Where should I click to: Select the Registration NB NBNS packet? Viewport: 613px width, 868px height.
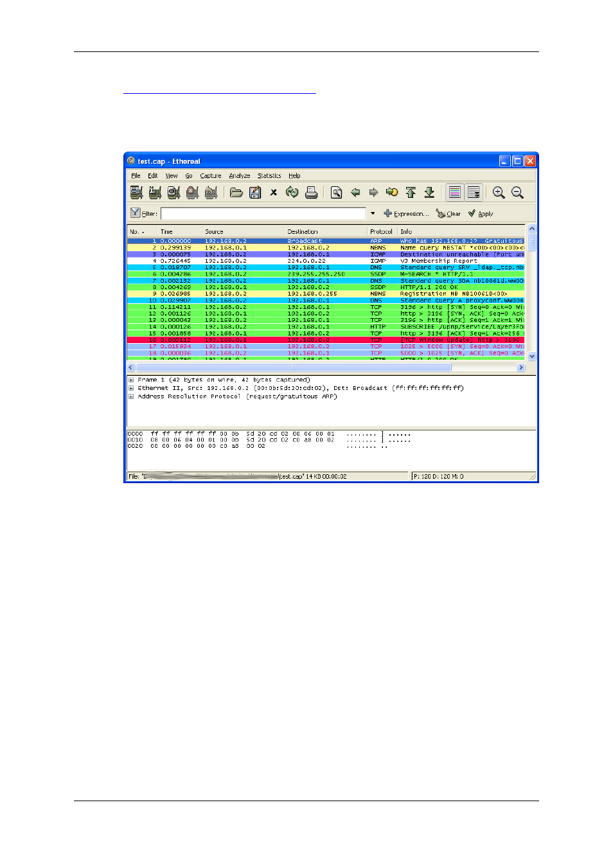coord(326,294)
